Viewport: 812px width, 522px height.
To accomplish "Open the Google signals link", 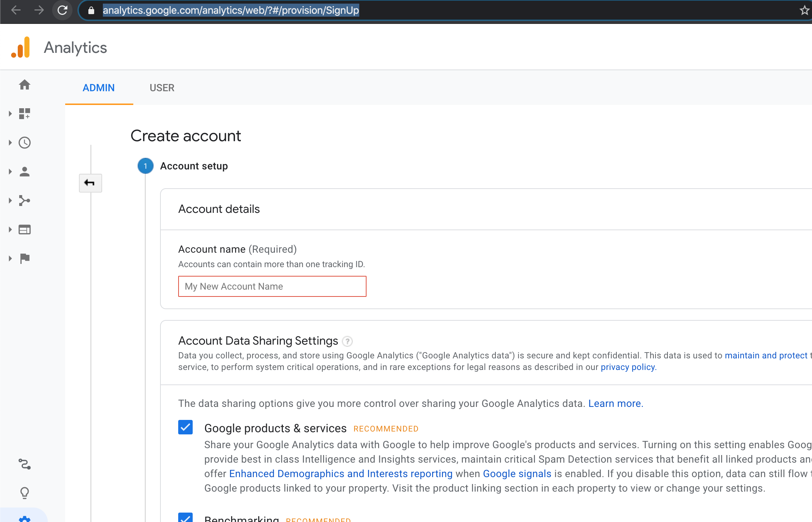I will point(517,473).
